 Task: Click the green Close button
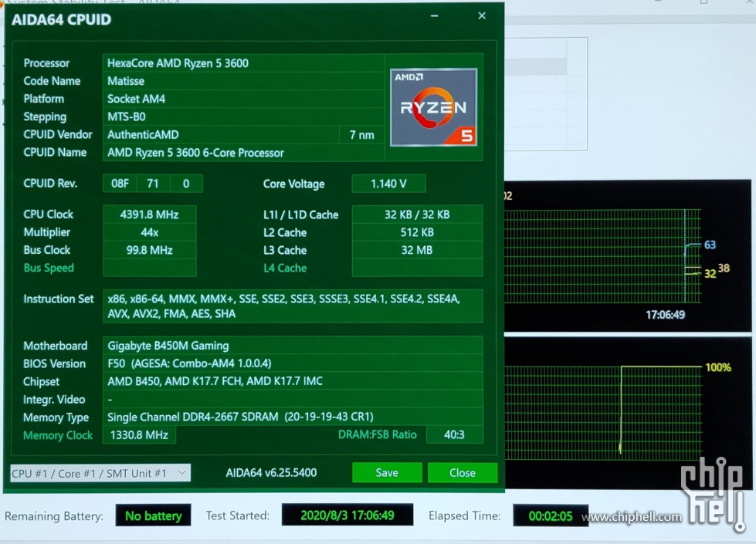463,473
